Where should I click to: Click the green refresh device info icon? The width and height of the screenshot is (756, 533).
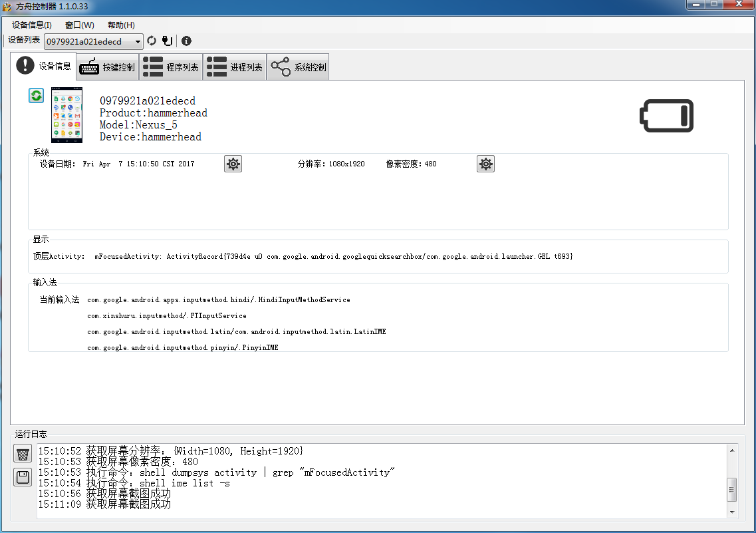36,96
